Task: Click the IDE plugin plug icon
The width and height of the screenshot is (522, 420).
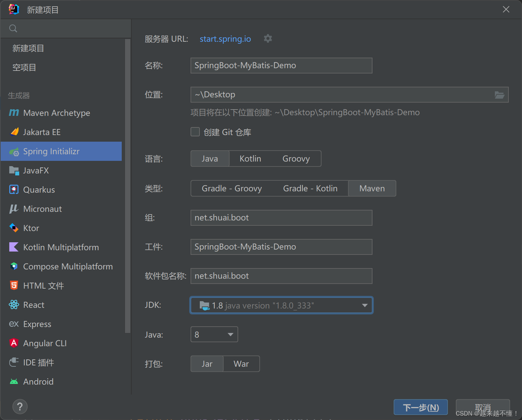Action: pos(14,362)
